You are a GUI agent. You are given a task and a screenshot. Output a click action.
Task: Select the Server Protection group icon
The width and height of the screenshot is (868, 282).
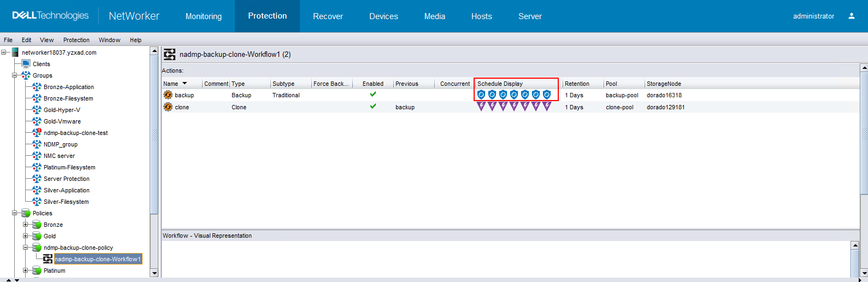[37, 179]
